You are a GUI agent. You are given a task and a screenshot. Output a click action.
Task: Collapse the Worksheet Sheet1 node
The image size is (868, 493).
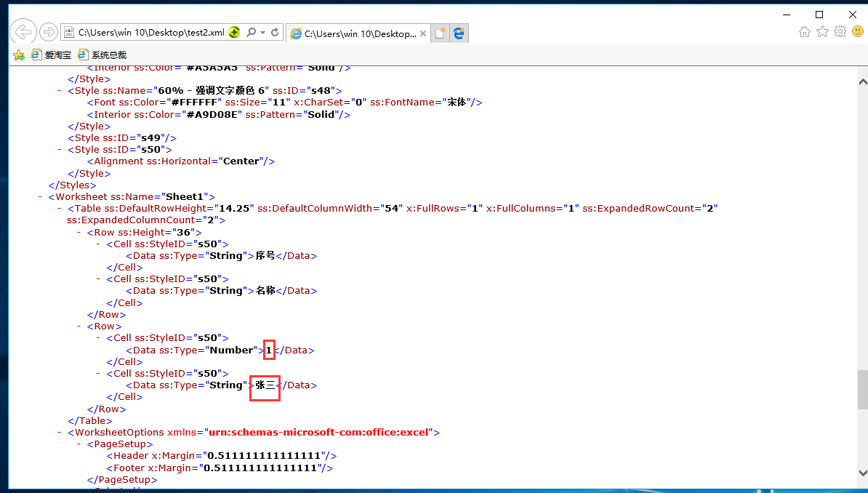(x=40, y=196)
